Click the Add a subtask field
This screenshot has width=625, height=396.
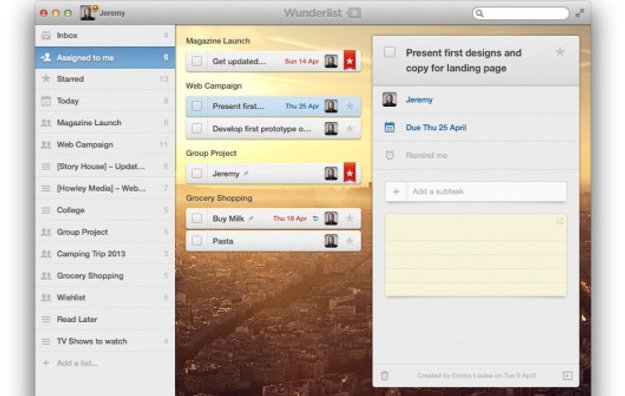tap(487, 191)
